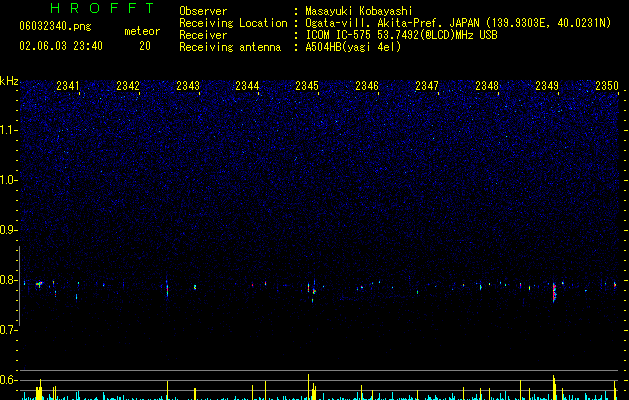Click the 2346 time marker
Screen dimensions: 629x400
[x=367, y=86]
